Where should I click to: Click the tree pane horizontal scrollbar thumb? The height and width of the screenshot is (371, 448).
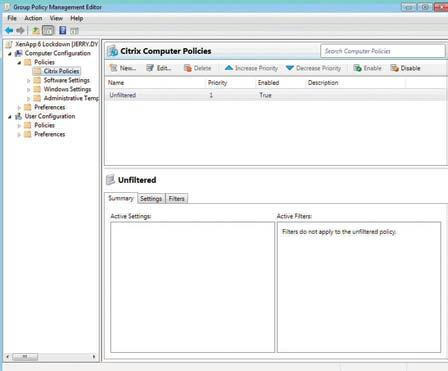(x=25, y=356)
